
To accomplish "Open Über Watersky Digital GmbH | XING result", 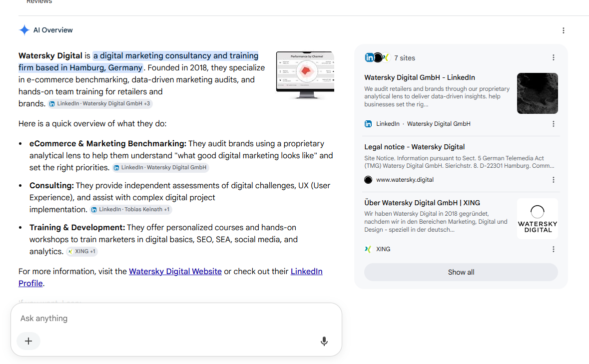I will [422, 203].
